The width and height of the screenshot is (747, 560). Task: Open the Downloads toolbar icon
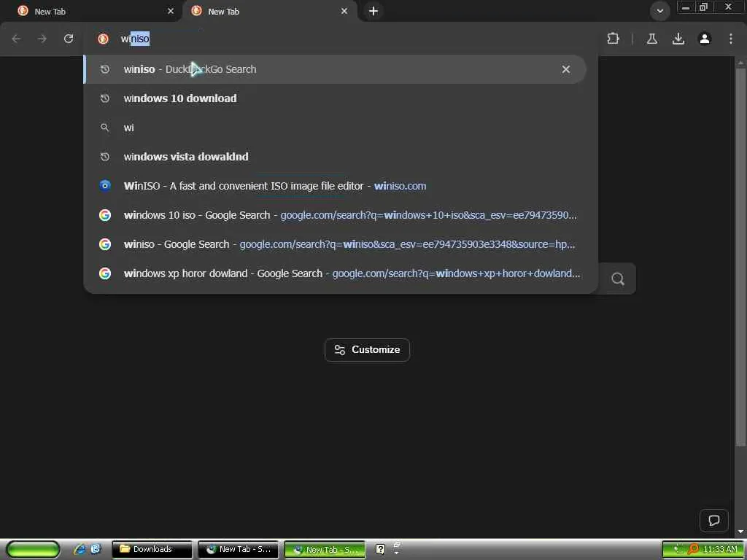[678, 39]
